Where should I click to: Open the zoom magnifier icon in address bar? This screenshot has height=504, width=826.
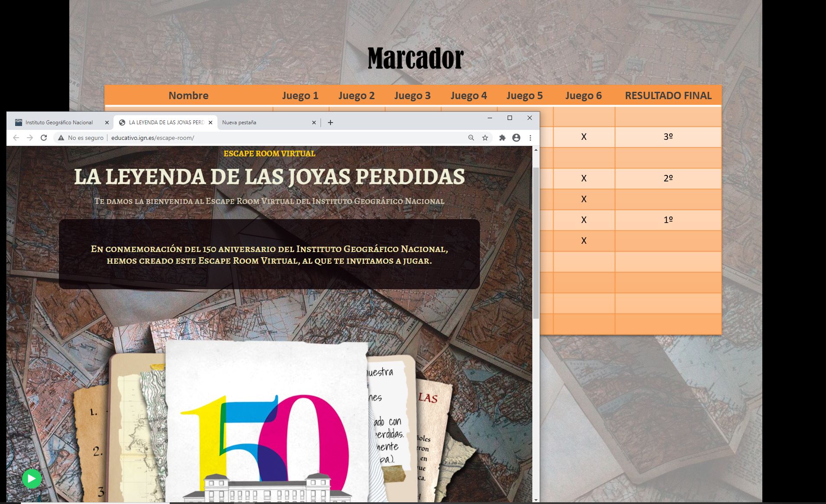471,138
